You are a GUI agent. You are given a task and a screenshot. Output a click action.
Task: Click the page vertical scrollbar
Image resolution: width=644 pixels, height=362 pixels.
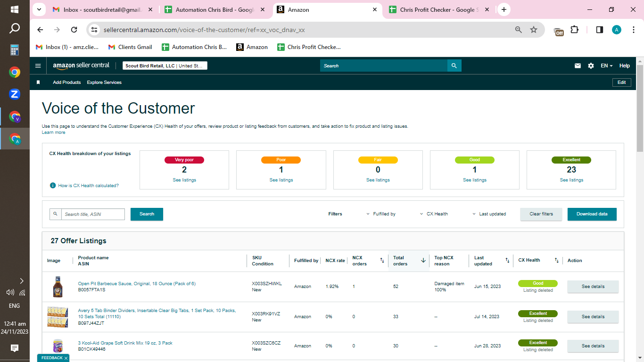click(640, 108)
